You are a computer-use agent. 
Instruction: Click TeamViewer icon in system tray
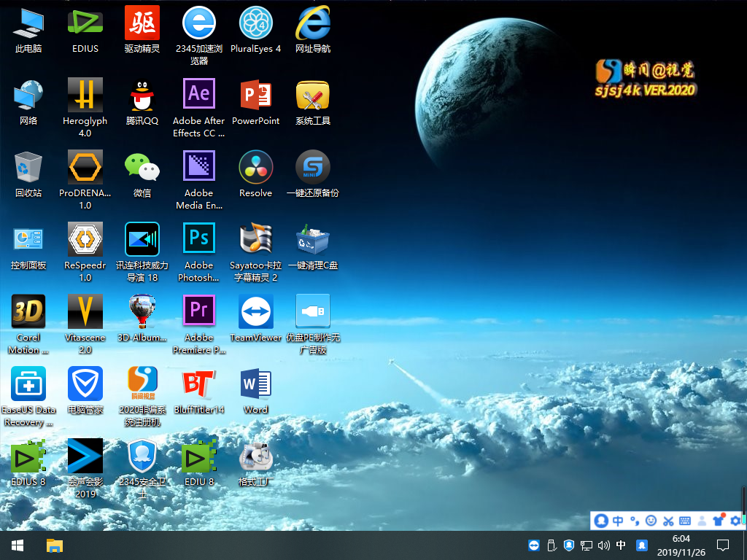534,545
